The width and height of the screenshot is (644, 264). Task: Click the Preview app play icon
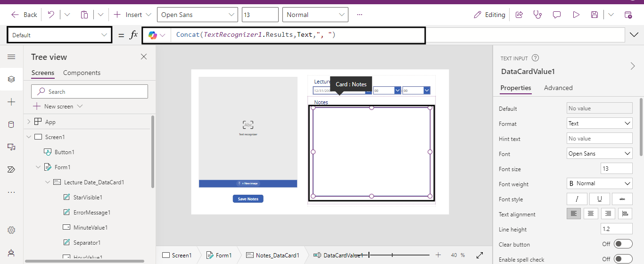click(576, 15)
